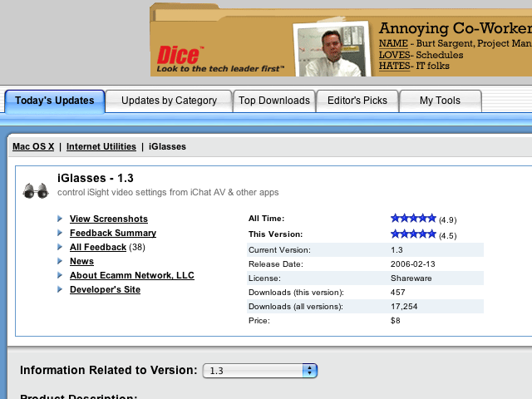Open the All Feedback link
The image size is (532, 399).
click(98, 248)
